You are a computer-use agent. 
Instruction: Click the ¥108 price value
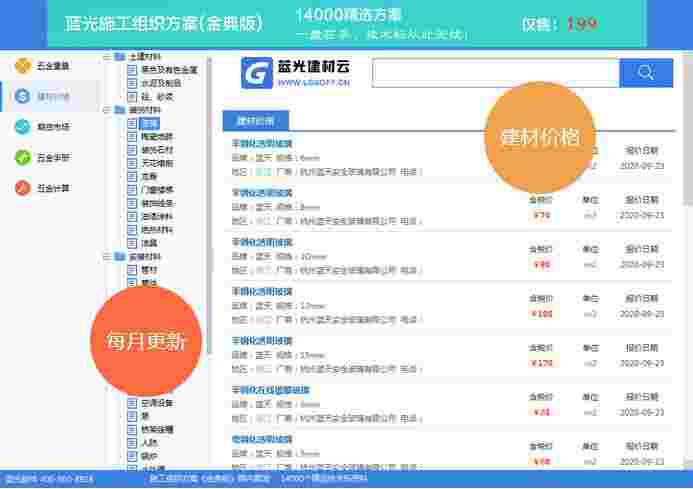(541, 314)
